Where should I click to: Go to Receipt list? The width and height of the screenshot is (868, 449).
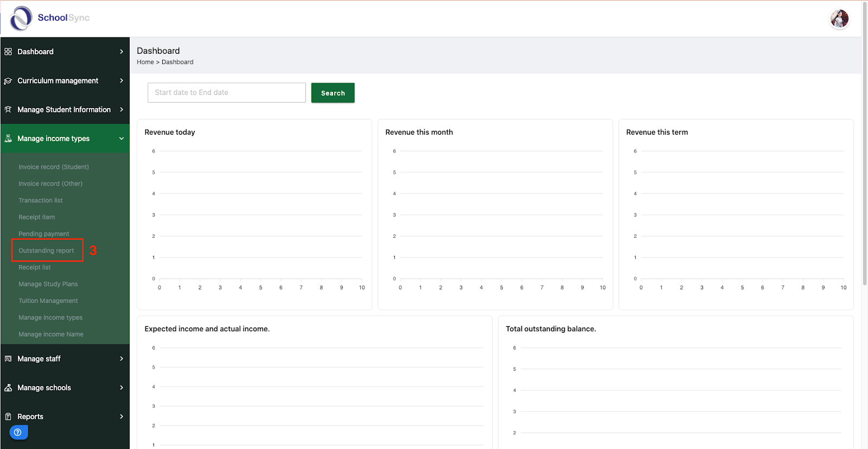(x=35, y=268)
